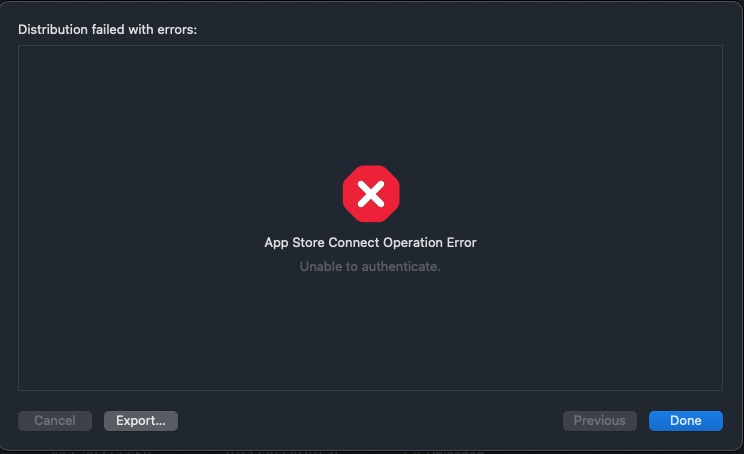Click the disabled Cancel button
Image resolution: width=744 pixels, height=454 pixels.
55,421
